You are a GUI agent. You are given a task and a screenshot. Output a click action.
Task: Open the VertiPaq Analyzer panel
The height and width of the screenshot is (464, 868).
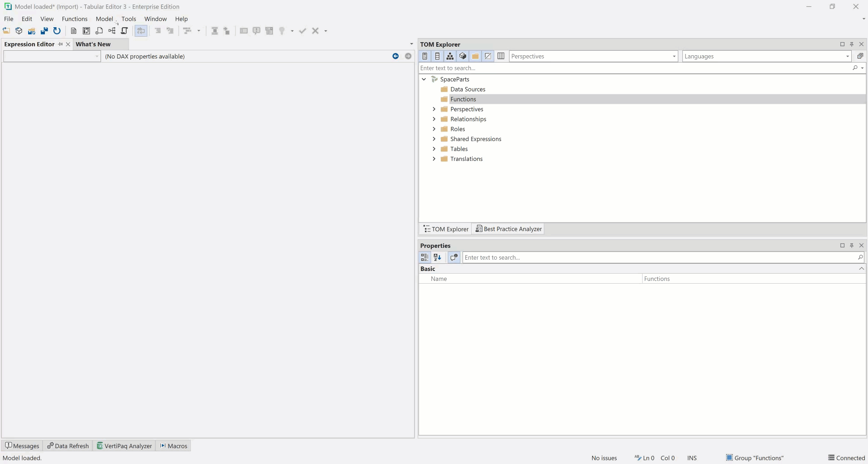[125, 445]
